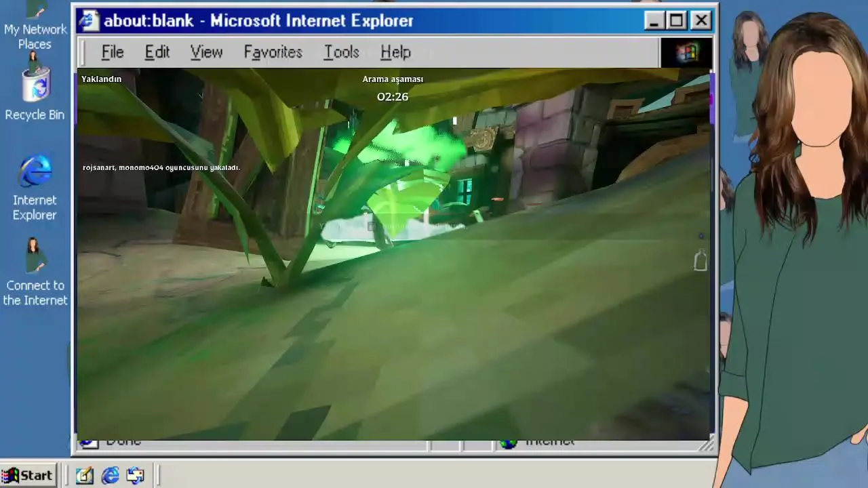
Task: Click the window resize grip corner
Action: tap(706, 445)
